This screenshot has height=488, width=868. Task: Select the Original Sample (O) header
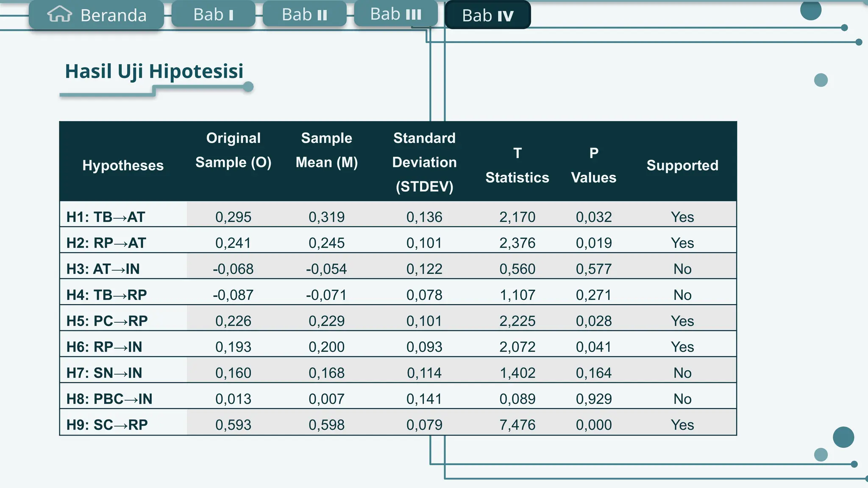[233, 150]
